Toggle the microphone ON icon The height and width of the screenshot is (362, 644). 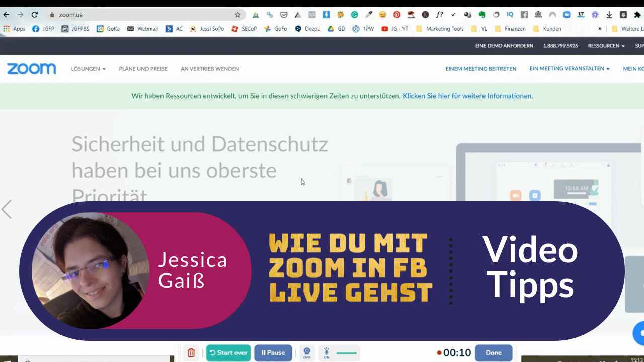pos(327,353)
